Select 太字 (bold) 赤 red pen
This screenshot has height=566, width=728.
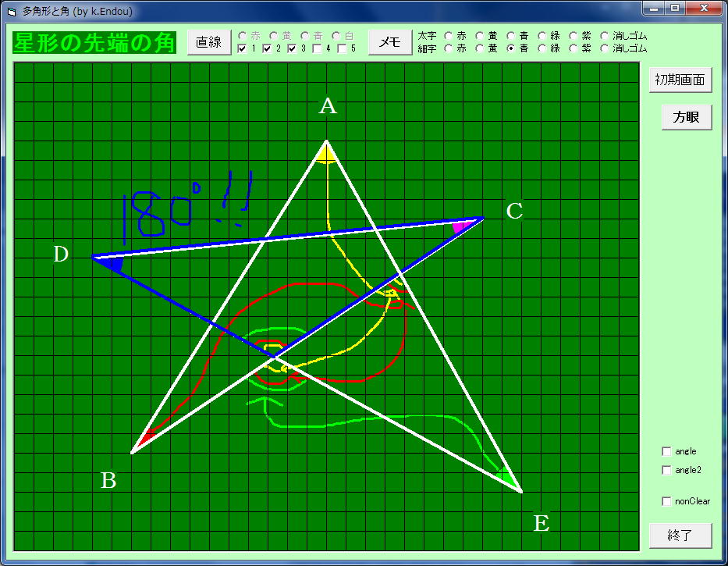[x=449, y=36]
